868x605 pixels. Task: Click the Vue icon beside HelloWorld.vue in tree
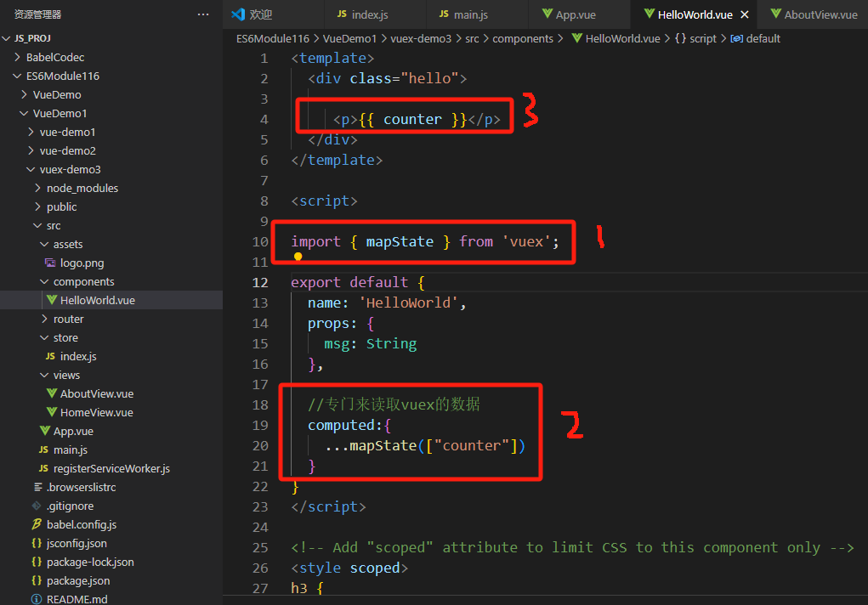(x=52, y=300)
